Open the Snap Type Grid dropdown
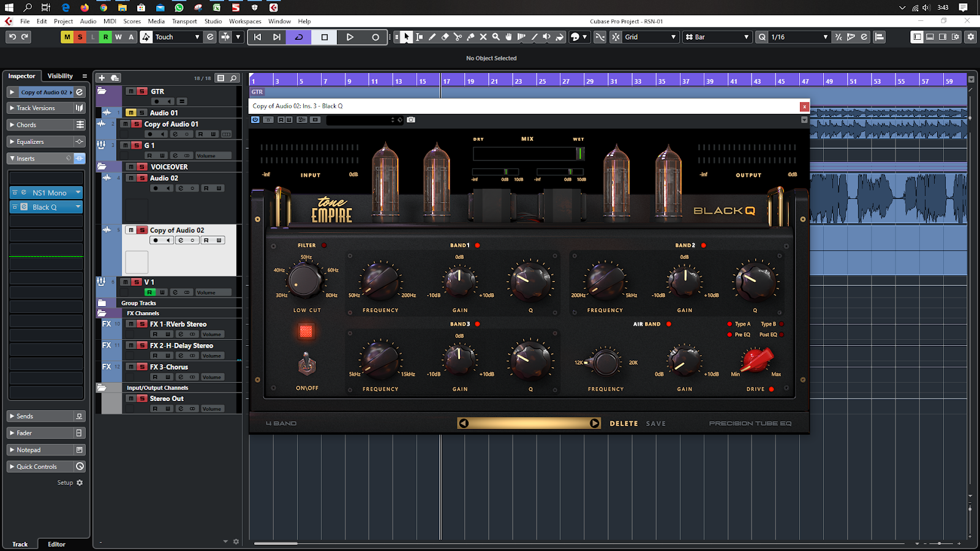980x551 pixels. pyautogui.click(x=650, y=37)
